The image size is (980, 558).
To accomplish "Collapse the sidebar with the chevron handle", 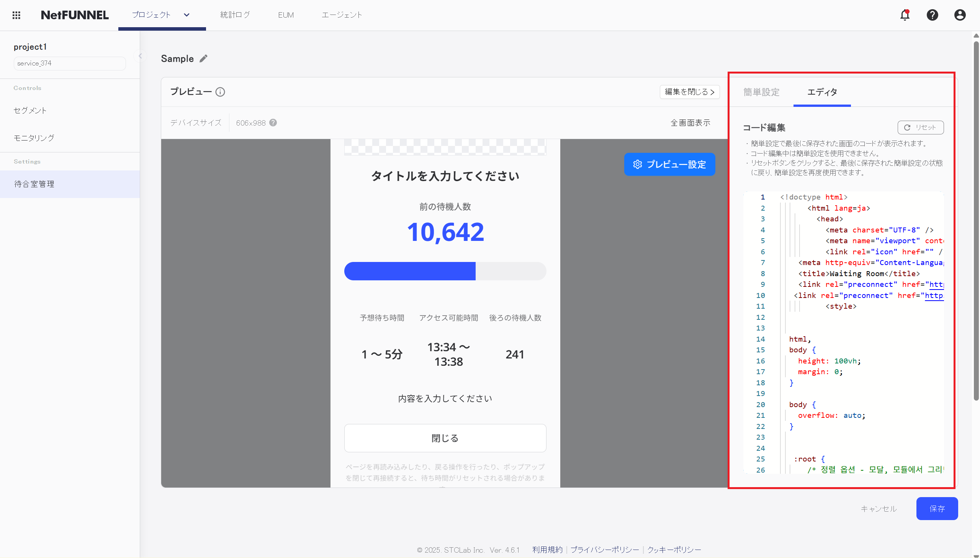I will point(140,56).
